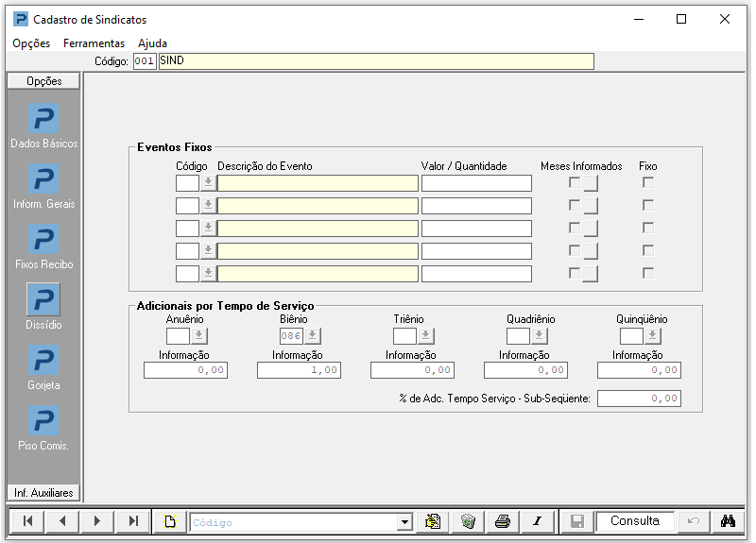Click the print (printer) toolbar icon
This screenshot has height=543, width=756.
tap(503, 521)
